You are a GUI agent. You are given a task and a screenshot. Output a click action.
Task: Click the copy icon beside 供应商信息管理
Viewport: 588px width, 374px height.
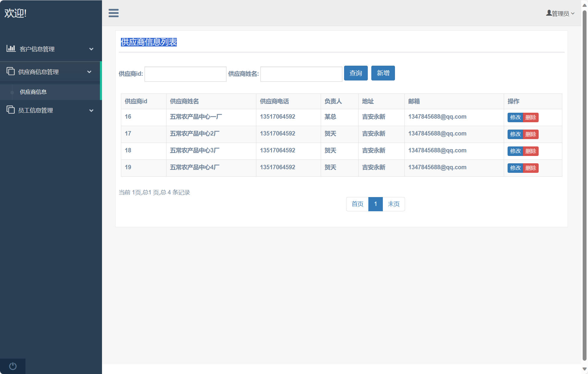click(11, 71)
